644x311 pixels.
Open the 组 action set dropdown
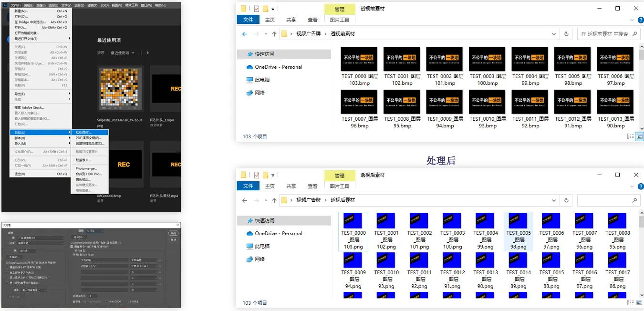point(41,238)
